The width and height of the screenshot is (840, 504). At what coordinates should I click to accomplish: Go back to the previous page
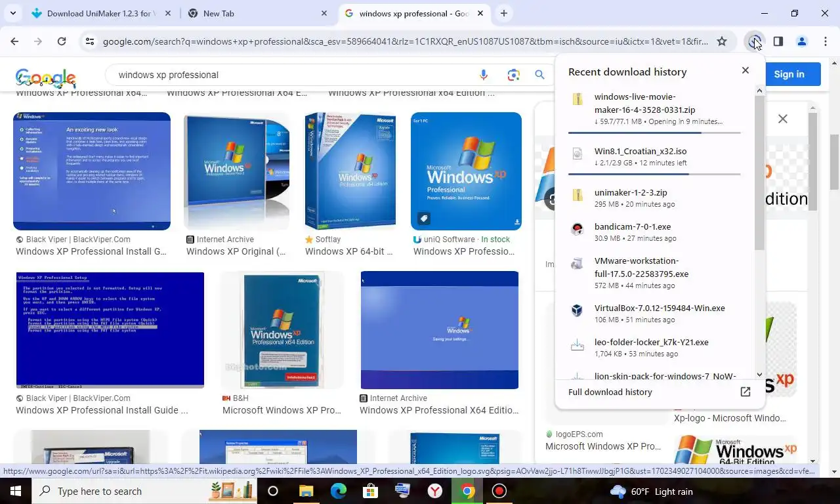[x=14, y=41]
